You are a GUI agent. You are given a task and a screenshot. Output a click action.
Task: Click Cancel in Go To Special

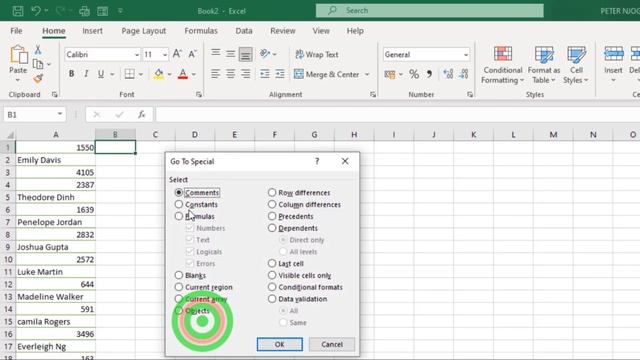[x=332, y=344]
